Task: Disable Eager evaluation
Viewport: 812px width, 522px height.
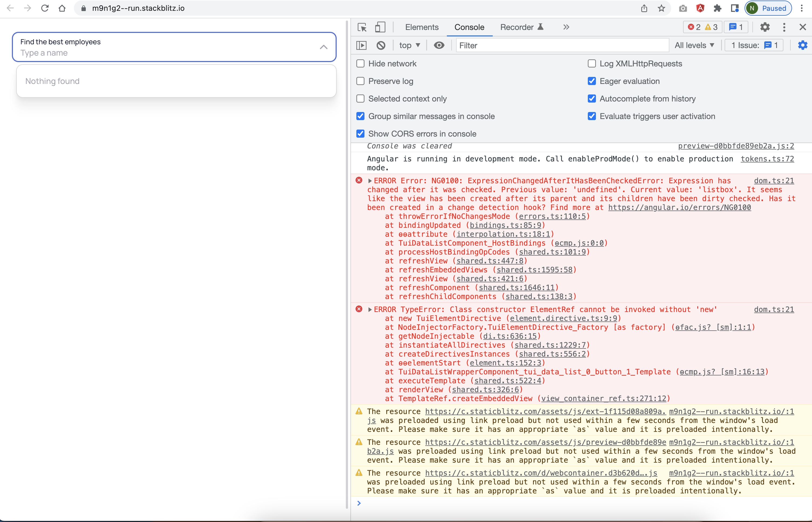Action: click(x=592, y=81)
